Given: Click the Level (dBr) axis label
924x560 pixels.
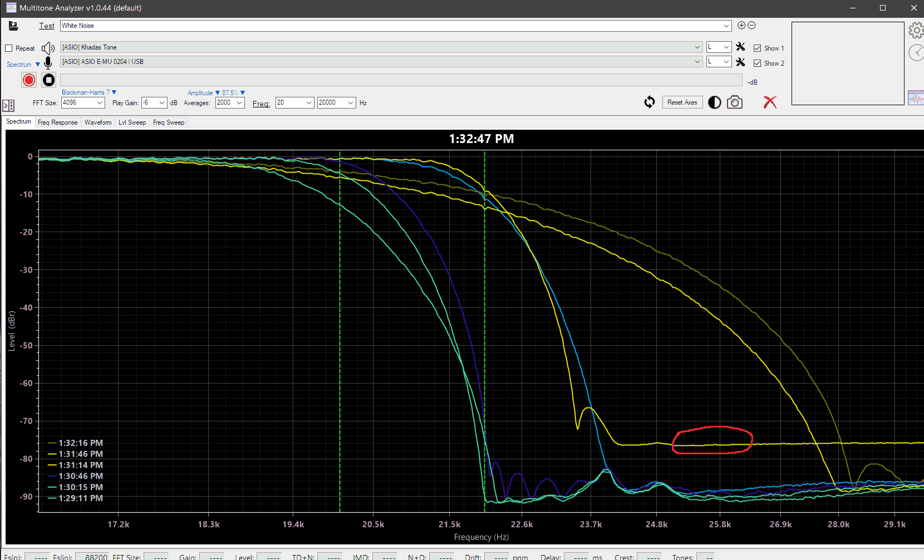Looking at the screenshot, I should (x=12, y=331).
